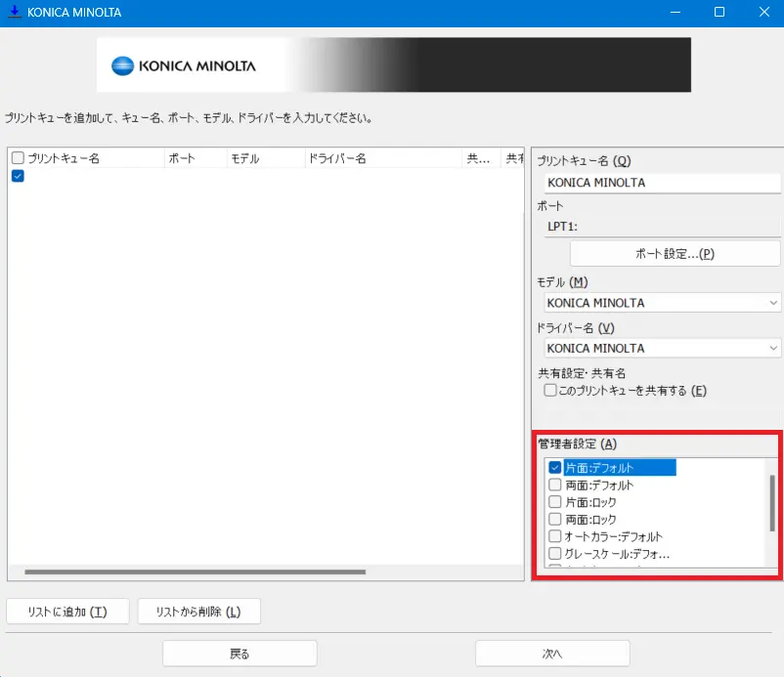Image resolution: width=784 pixels, height=677 pixels.
Task: Proceed with 次へ button
Action: coord(552,654)
